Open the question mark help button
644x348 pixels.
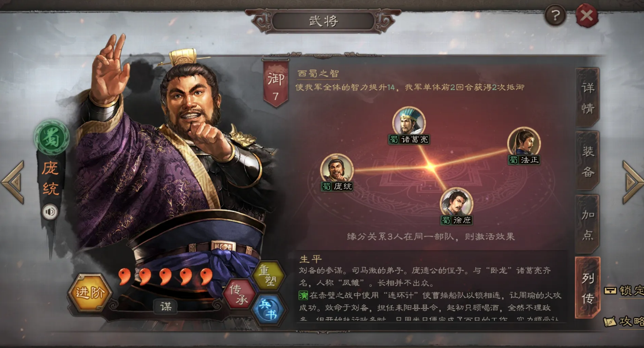point(555,16)
